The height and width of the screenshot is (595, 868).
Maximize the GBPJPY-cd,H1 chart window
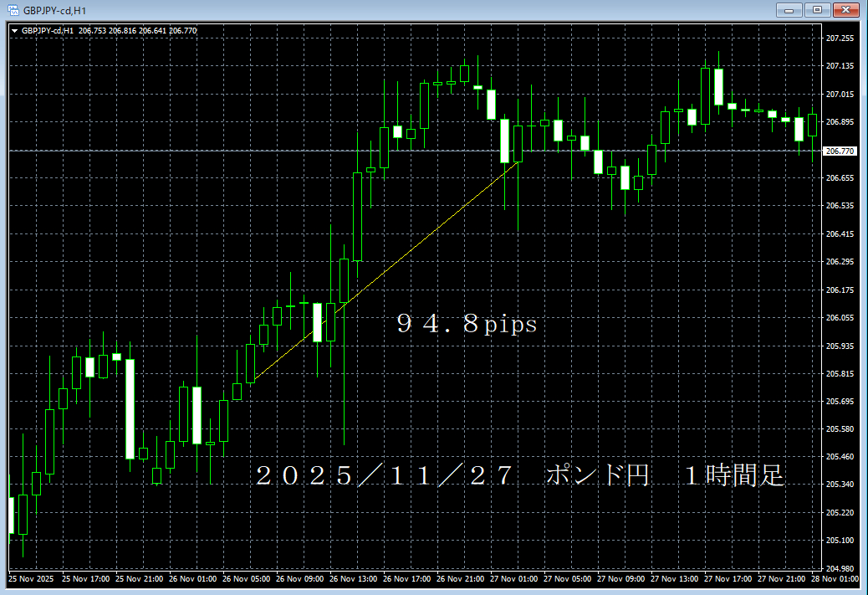[x=817, y=10]
